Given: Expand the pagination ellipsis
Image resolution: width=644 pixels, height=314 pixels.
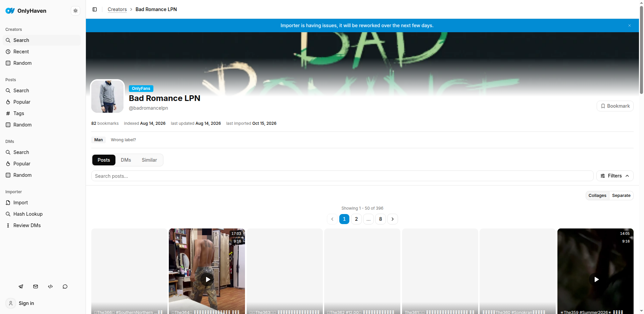Looking at the screenshot, I should click(368, 219).
